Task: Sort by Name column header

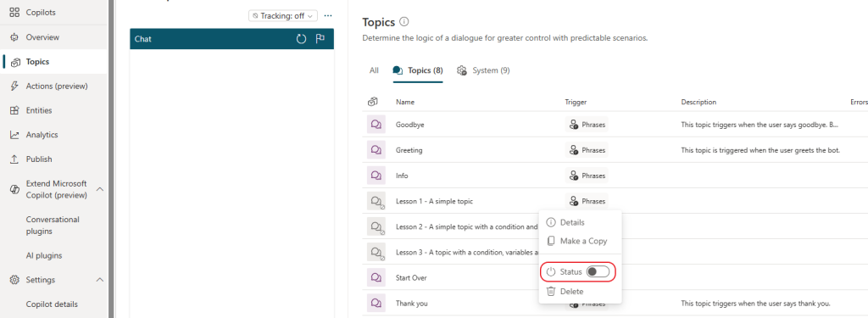Action: pos(405,102)
